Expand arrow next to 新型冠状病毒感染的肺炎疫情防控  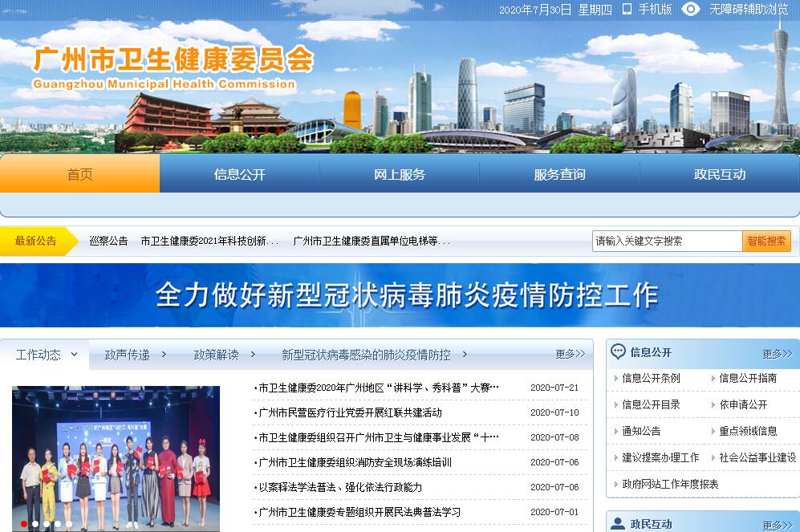[x=465, y=354]
